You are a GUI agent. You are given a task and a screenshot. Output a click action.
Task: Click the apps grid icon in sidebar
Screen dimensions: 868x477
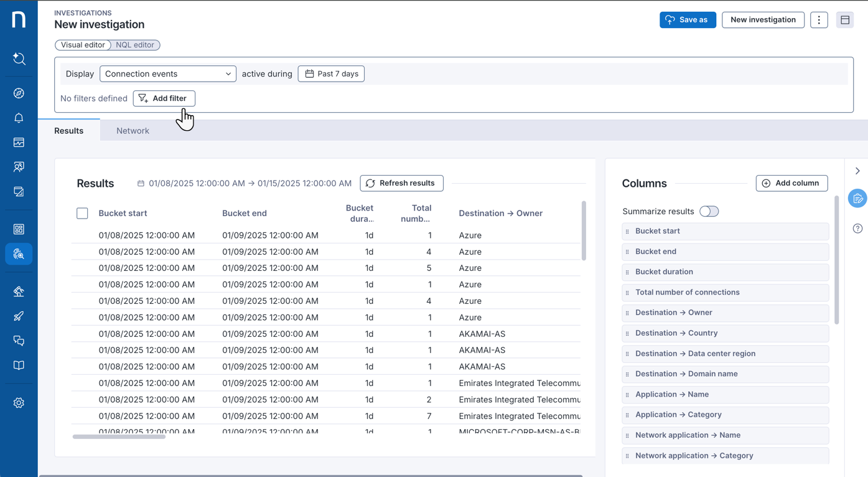point(19,229)
